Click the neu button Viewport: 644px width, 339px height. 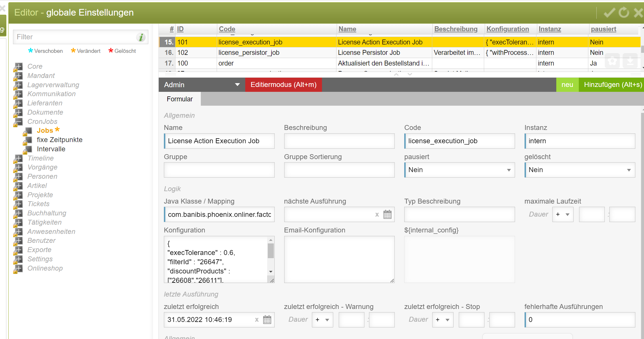coord(567,85)
